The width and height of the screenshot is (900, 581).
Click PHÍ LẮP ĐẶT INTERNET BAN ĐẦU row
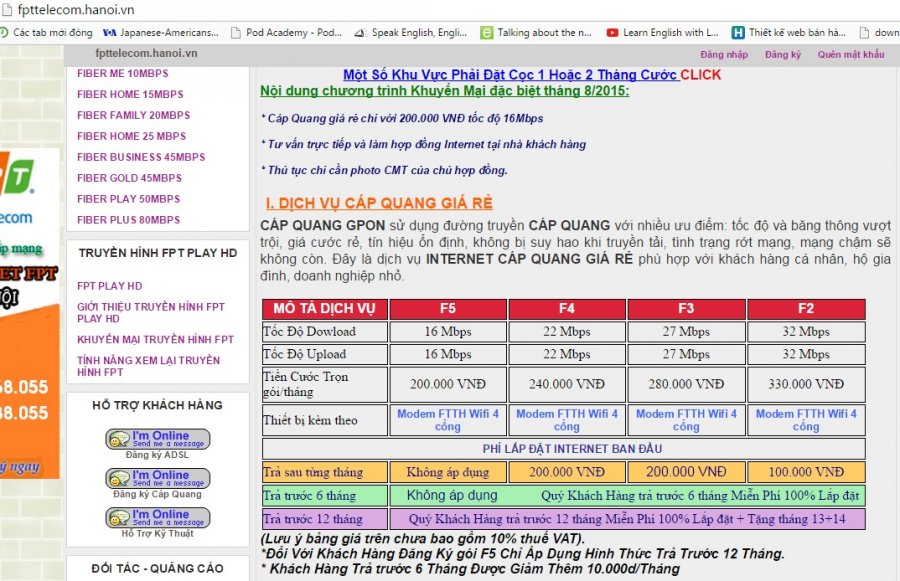pyautogui.click(x=564, y=449)
